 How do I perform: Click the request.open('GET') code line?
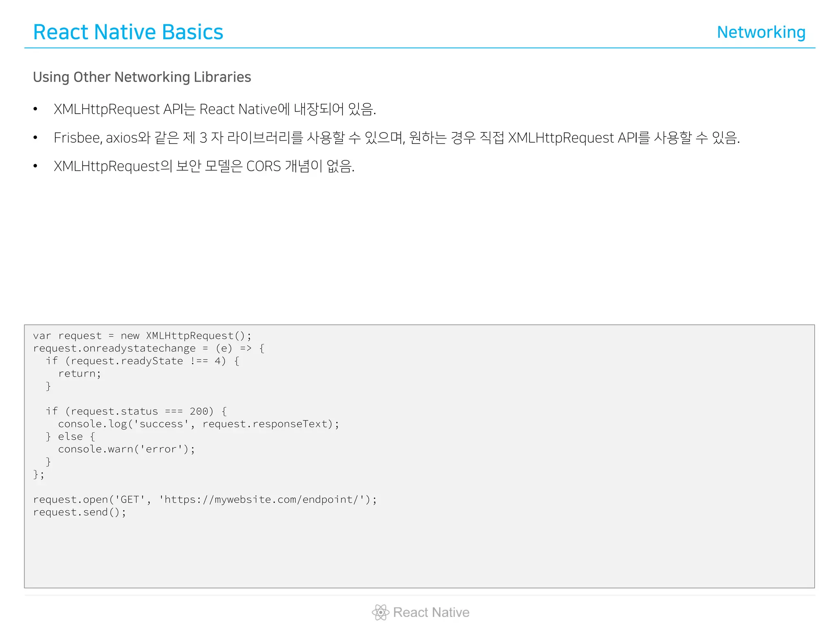pyautogui.click(x=205, y=500)
